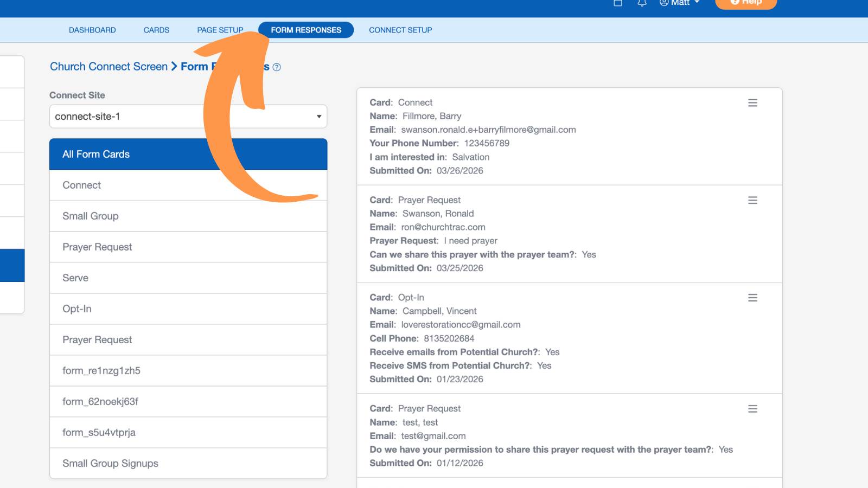Screen dimensions: 868x488
Task: Filter responses by Small Group card
Action: pyautogui.click(x=188, y=216)
